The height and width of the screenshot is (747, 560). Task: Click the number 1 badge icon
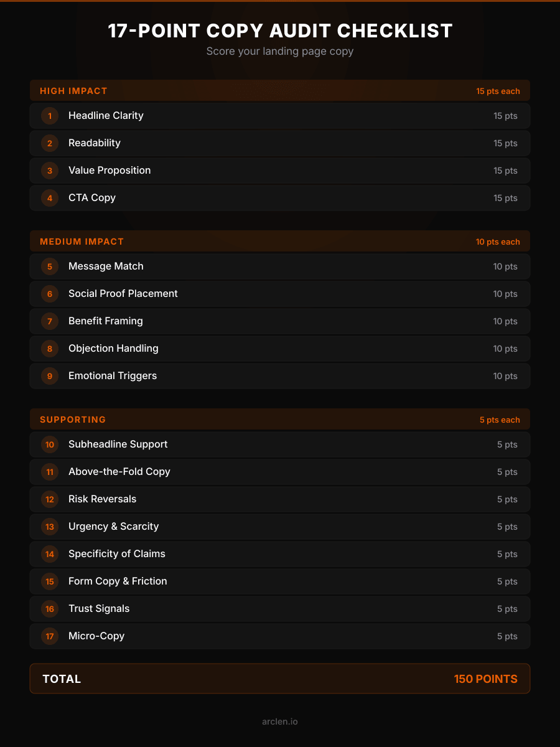coord(50,116)
